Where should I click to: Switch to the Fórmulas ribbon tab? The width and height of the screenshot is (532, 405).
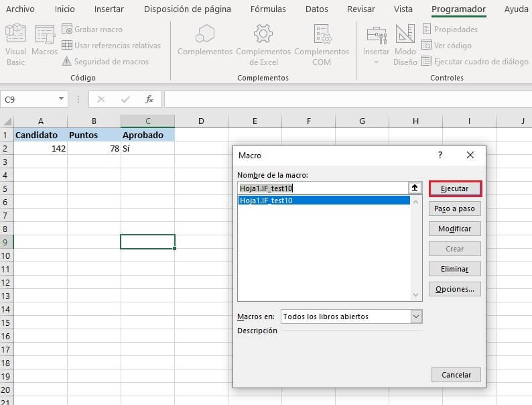click(268, 9)
